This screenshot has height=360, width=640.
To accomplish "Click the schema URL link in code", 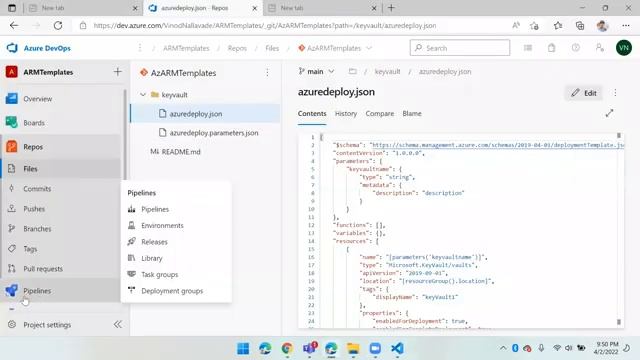I will tap(498, 145).
